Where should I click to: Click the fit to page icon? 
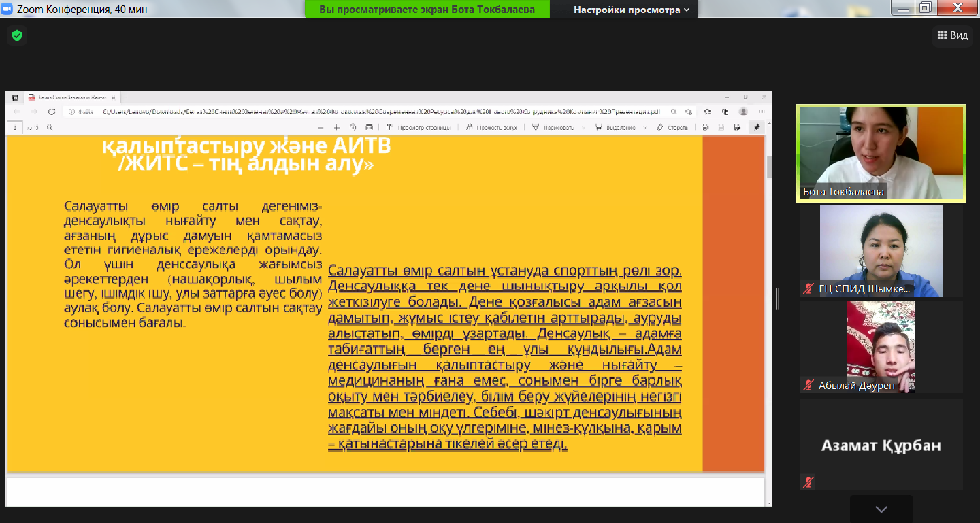tap(369, 127)
